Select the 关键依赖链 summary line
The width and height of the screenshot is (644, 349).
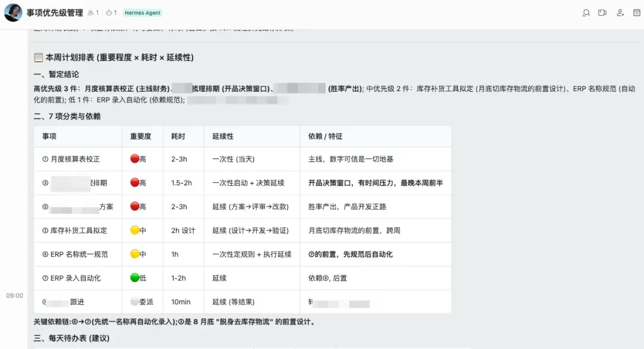[175, 322]
